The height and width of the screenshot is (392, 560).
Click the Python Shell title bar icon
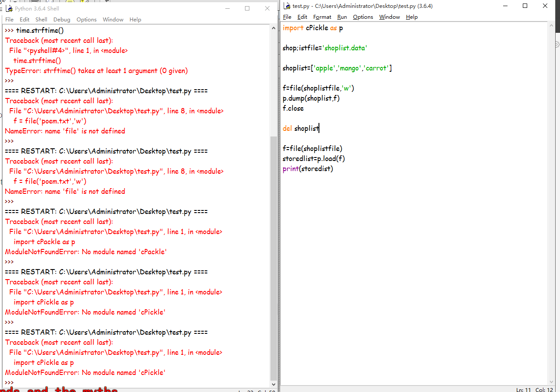(9, 8)
